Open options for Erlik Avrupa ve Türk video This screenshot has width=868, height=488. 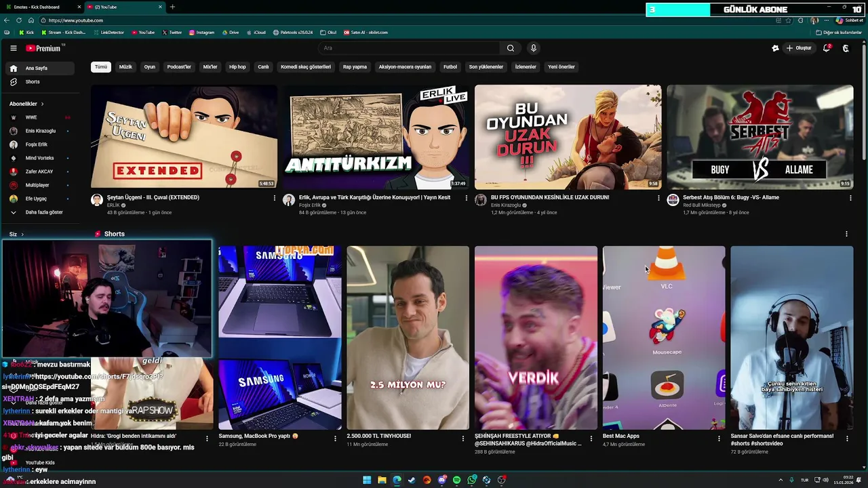(x=466, y=198)
